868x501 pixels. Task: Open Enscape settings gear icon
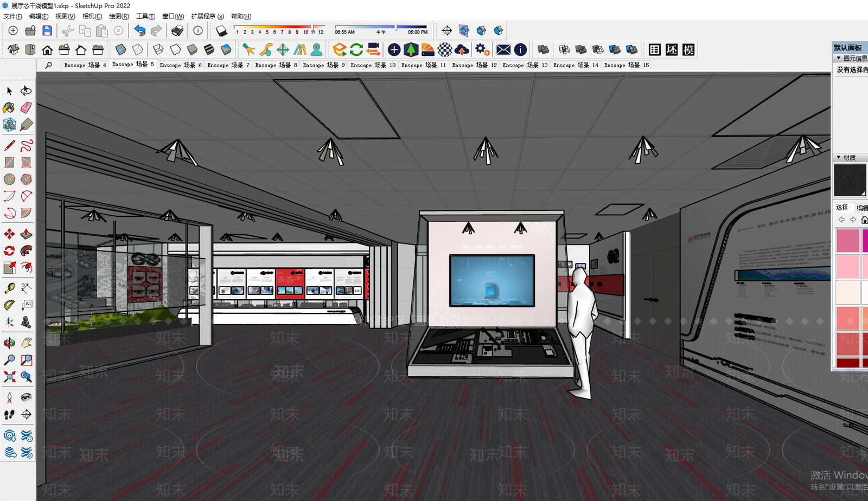tap(482, 50)
